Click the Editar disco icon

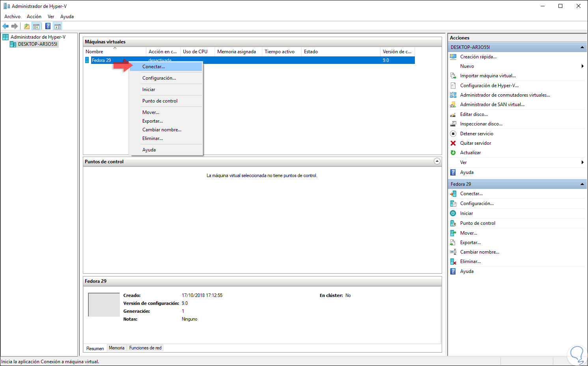453,114
